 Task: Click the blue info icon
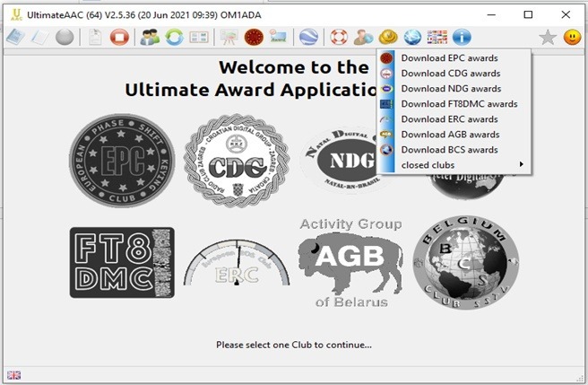[462, 37]
